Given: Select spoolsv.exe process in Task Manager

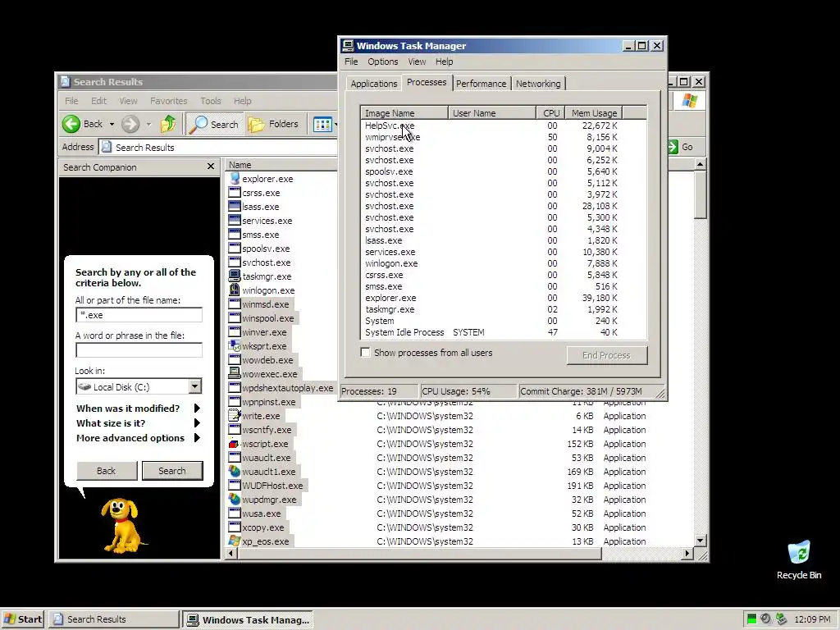Looking at the screenshot, I should [x=504, y=171].
